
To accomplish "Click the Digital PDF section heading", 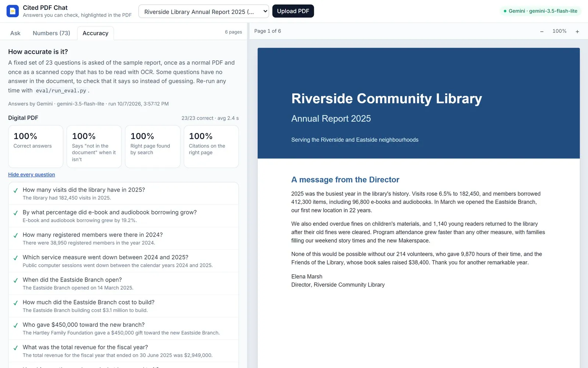I will click(23, 118).
